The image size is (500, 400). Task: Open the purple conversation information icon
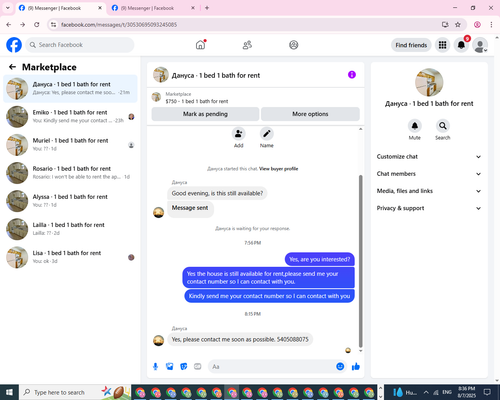(x=352, y=75)
